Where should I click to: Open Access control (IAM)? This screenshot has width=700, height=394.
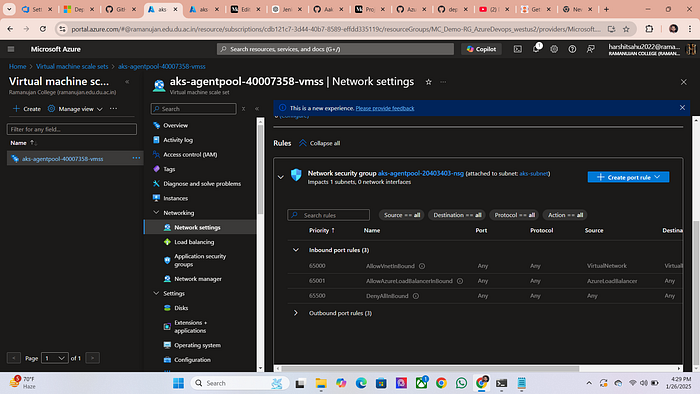pyautogui.click(x=190, y=154)
